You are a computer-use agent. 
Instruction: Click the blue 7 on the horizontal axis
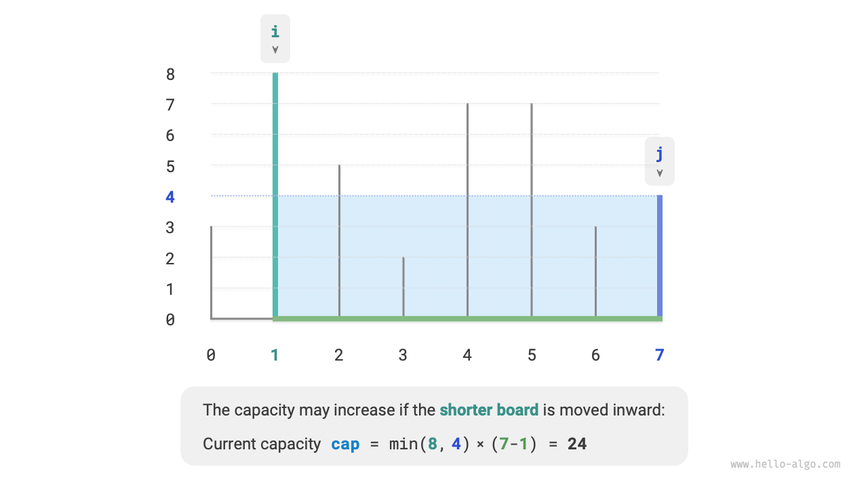659,354
